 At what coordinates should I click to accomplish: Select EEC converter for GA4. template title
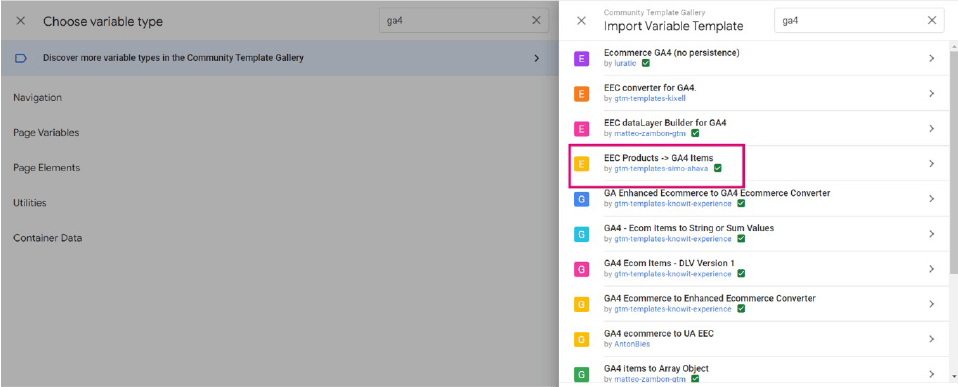651,88
